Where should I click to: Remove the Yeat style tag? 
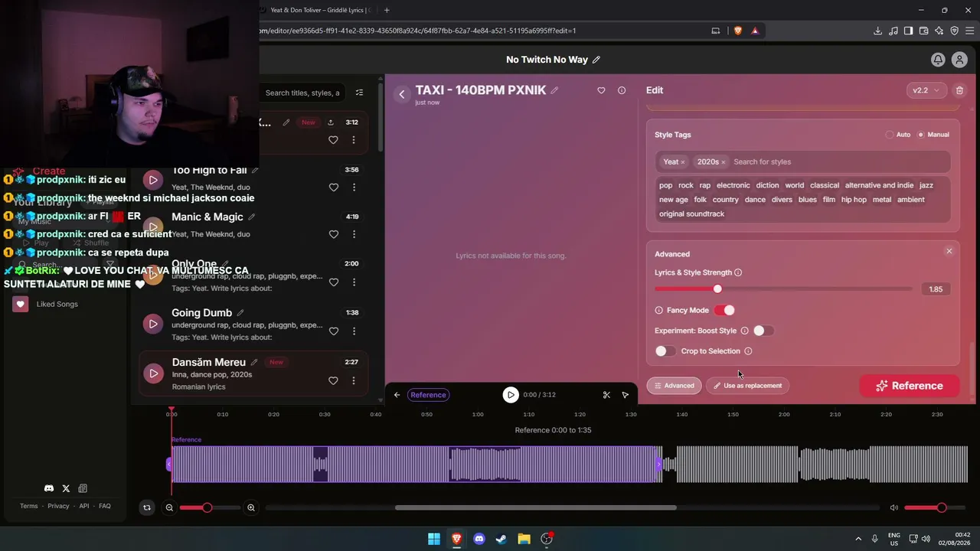(682, 162)
